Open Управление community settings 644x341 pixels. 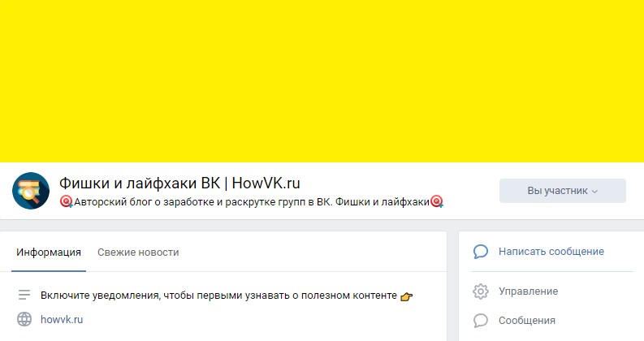(x=528, y=291)
